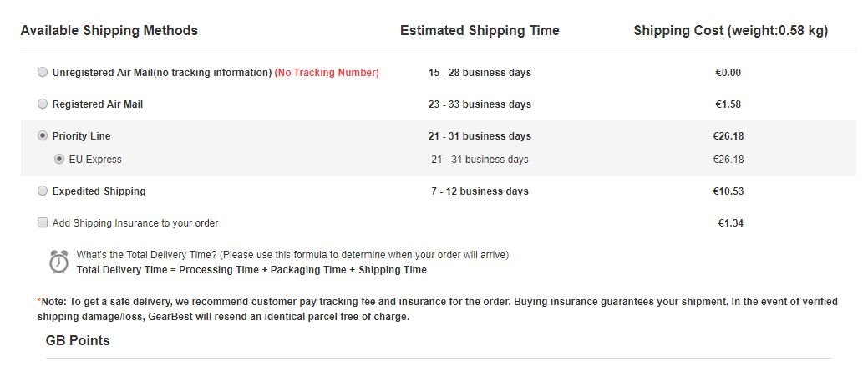Click the Priority Line label text
Viewport: 868px width, 377px height.
(81, 135)
